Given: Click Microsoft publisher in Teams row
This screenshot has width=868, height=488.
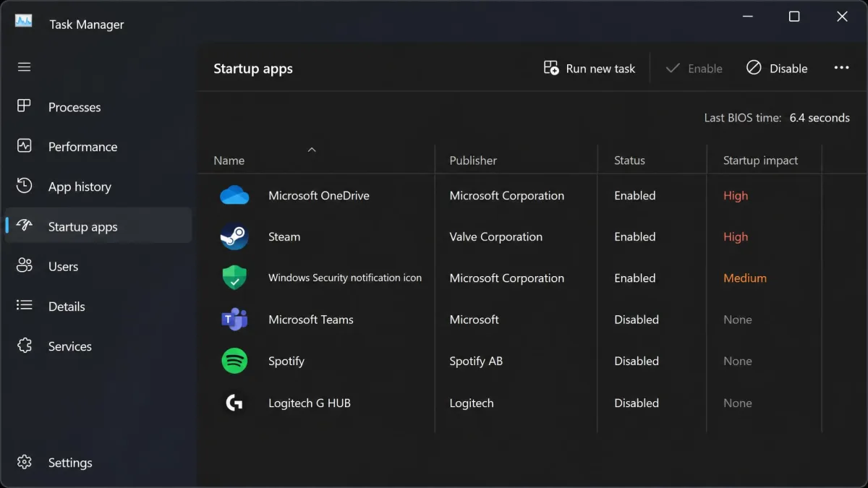Looking at the screenshot, I should 474,320.
